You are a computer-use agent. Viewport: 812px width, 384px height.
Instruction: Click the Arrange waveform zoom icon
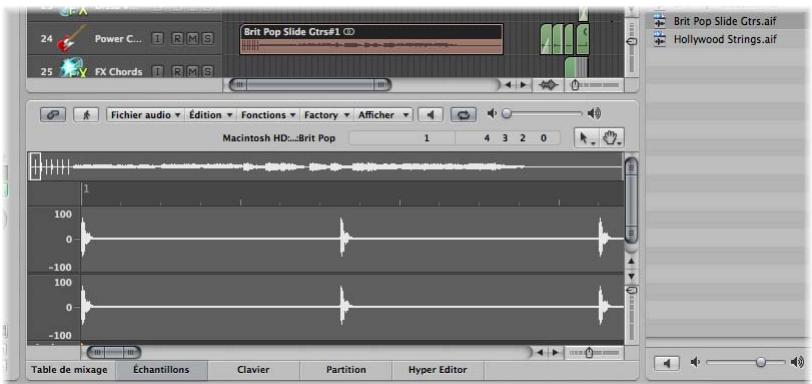tap(548, 85)
